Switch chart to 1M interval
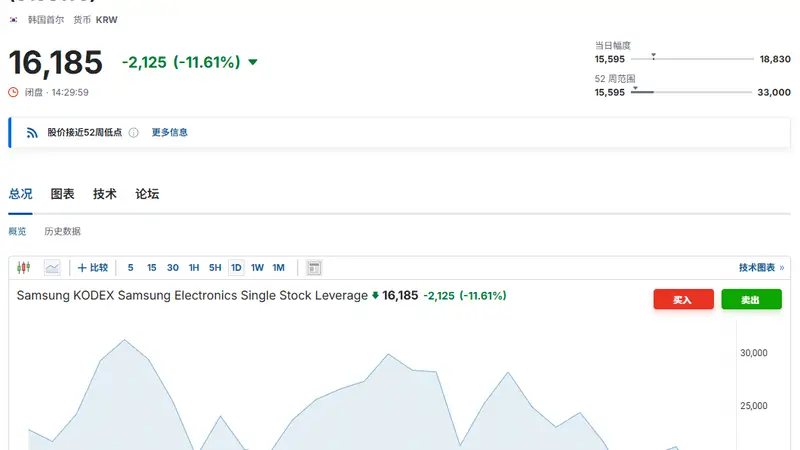 pos(279,267)
